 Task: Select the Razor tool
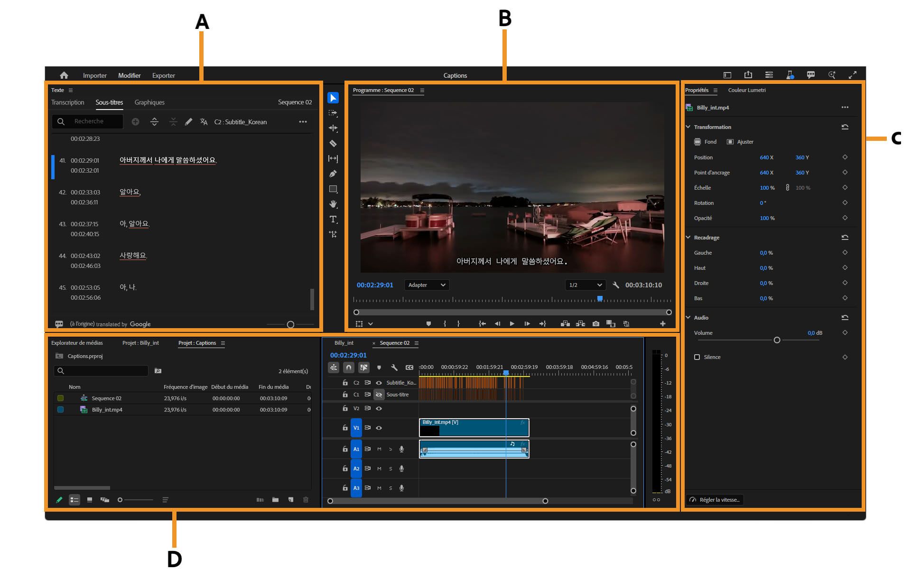pos(334,144)
